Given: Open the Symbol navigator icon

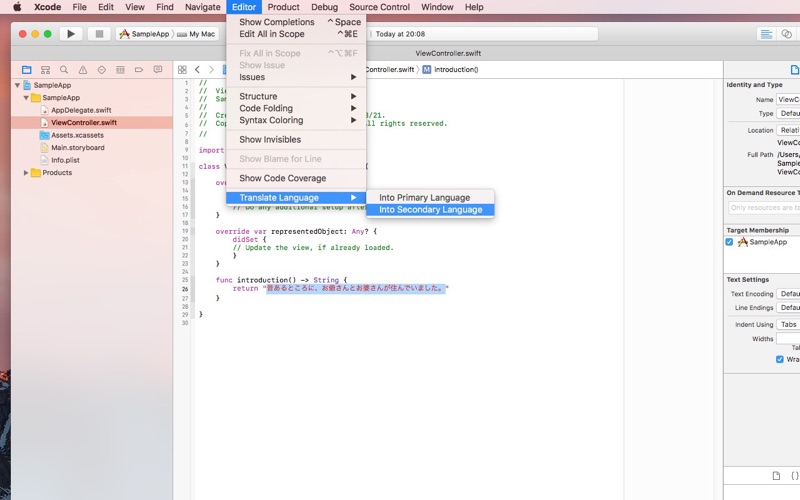Looking at the screenshot, I should pyautogui.click(x=45, y=70).
